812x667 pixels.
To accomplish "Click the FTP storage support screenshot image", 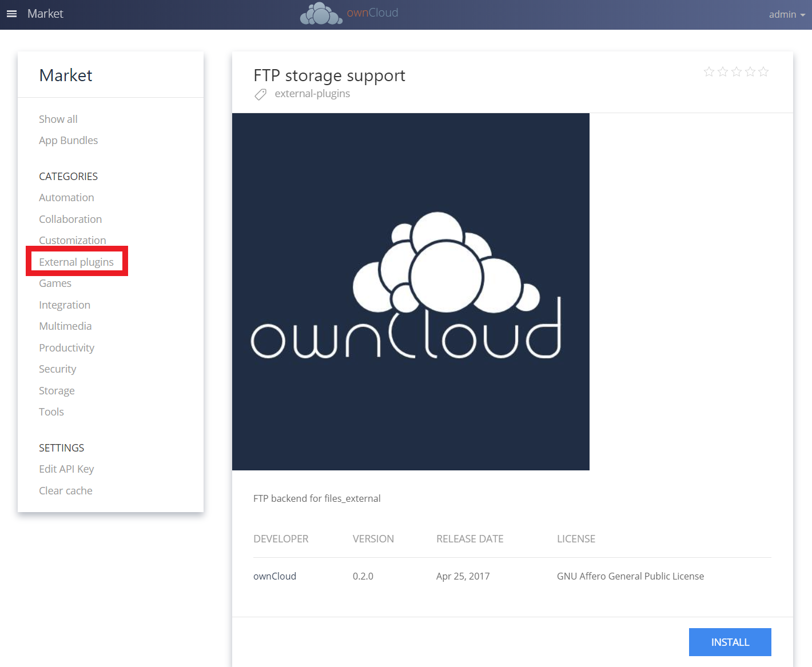I will coord(411,291).
